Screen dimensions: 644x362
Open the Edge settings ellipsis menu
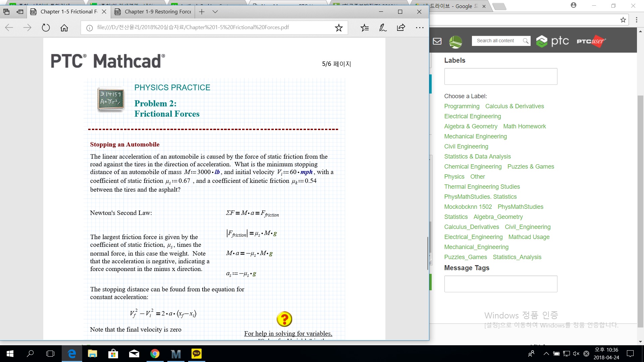click(420, 27)
